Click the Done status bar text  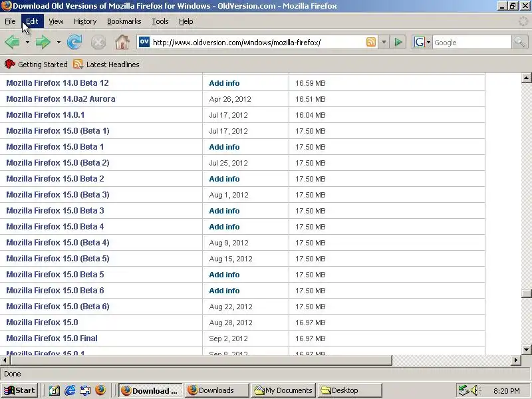tap(13, 374)
